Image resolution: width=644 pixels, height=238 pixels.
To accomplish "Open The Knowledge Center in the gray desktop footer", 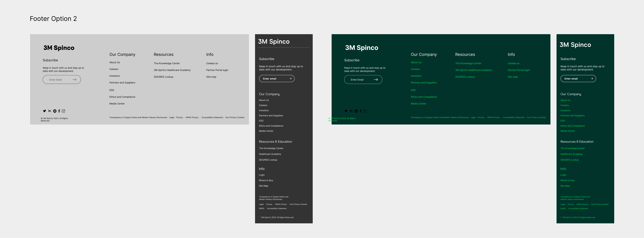I will pyautogui.click(x=167, y=63).
